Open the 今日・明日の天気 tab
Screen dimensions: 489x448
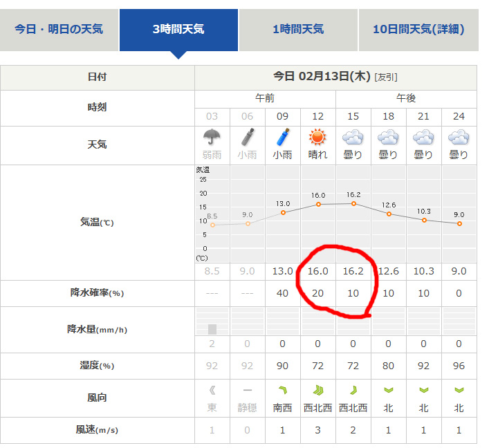pyautogui.click(x=59, y=29)
